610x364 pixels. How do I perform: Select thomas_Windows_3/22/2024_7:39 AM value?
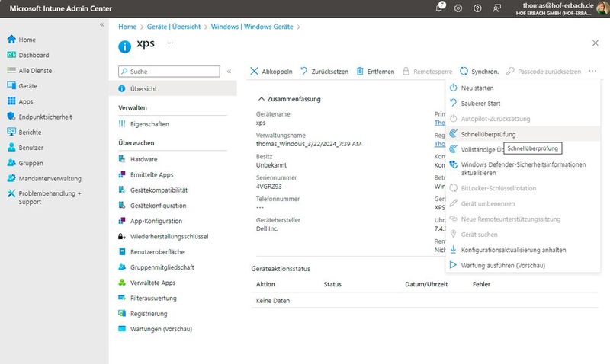coord(309,144)
